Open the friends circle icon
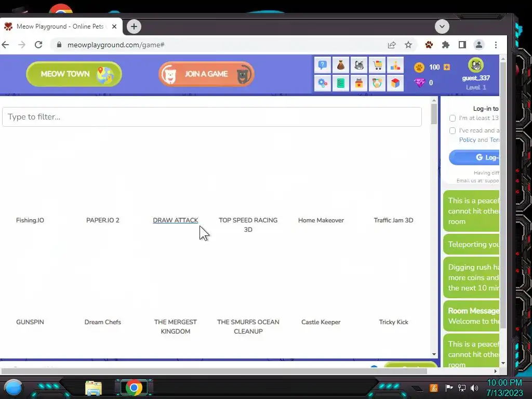This screenshot has width=532, height=399. coord(377,83)
